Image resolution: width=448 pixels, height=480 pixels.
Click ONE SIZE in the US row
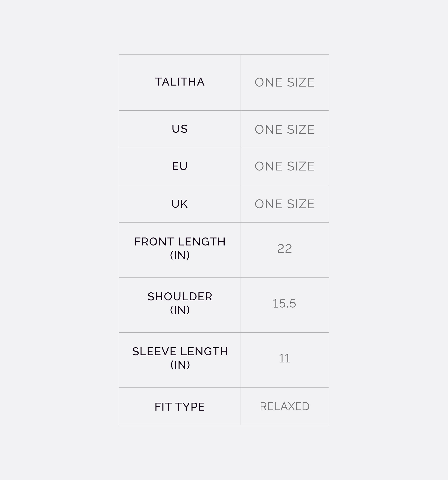click(285, 129)
